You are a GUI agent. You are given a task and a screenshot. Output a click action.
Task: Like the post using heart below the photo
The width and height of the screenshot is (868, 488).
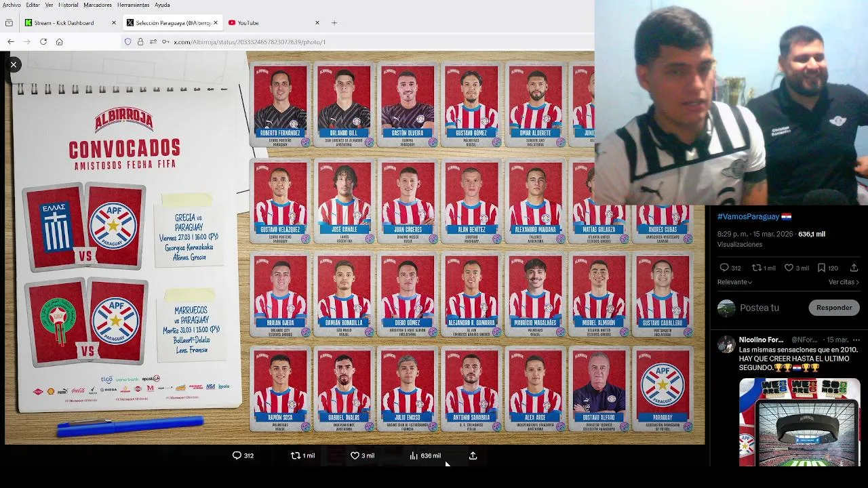pos(355,455)
